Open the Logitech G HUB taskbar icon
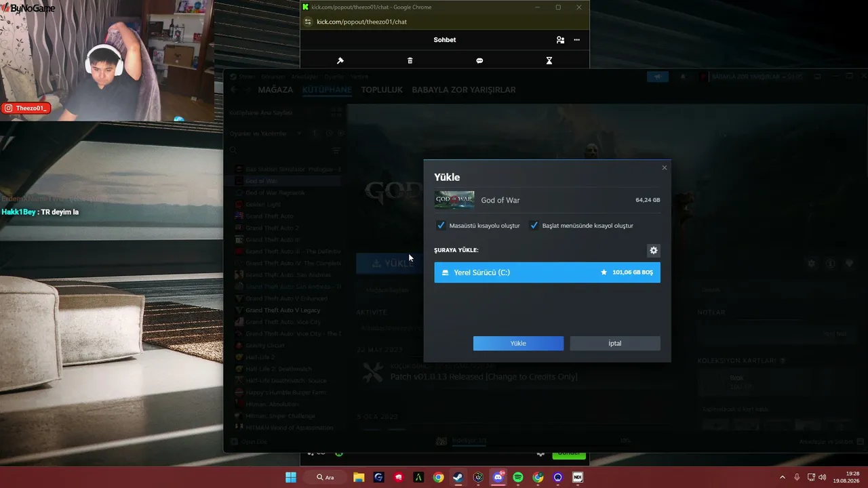Viewport: 868px width, 488px height. click(378, 477)
